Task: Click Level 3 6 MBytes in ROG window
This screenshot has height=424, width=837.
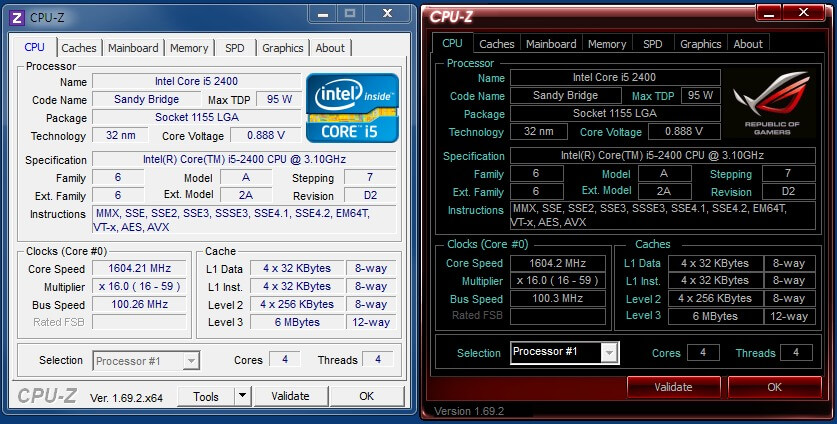Action: [x=715, y=316]
